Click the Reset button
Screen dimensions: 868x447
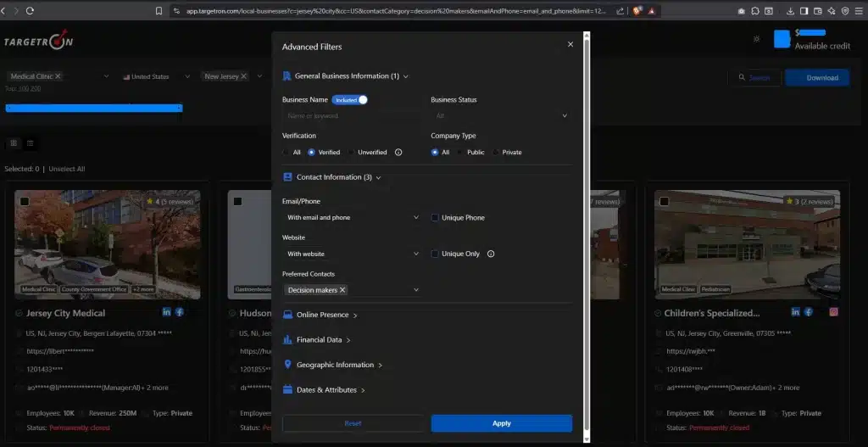tap(353, 423)
